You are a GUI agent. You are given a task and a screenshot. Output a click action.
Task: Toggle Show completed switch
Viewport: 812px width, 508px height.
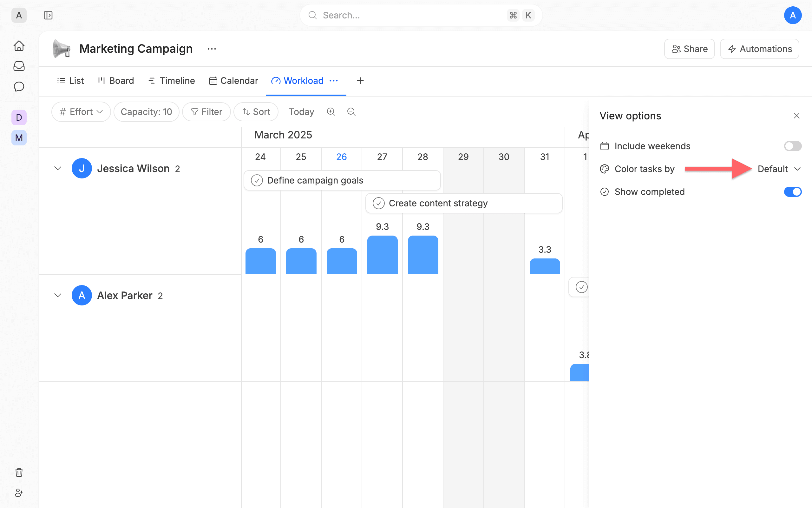(x=793, y=192)
